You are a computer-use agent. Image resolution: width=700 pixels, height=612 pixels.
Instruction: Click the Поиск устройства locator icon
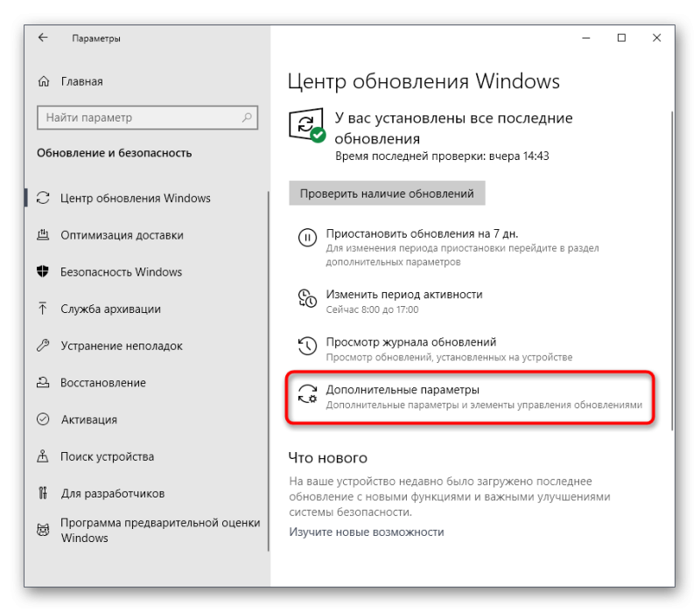(x=42, y=456)
